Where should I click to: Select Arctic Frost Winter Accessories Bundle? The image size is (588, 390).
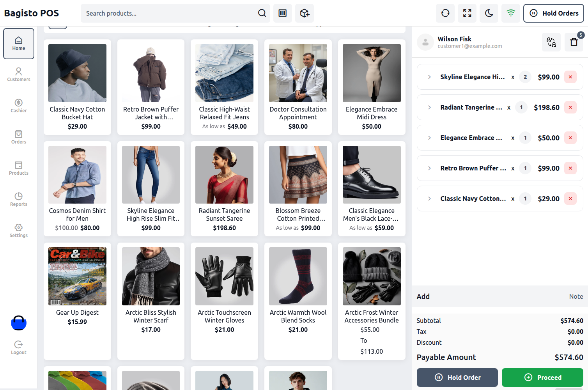tap(372, 301)
